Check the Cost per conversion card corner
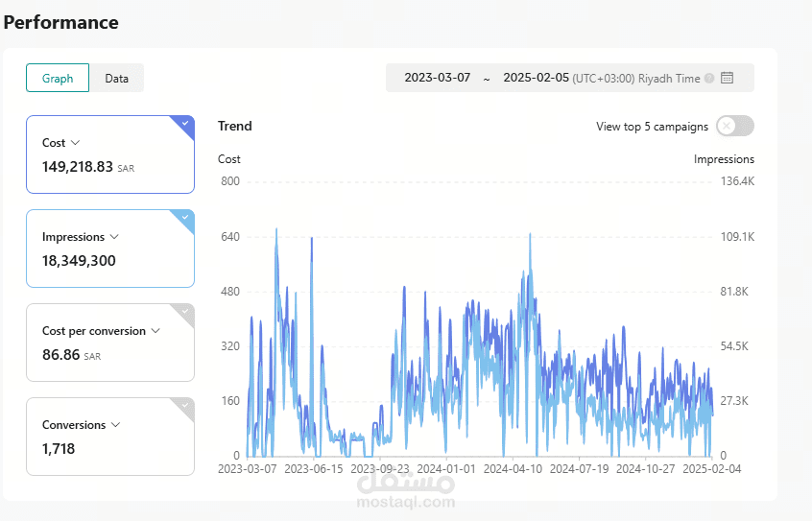This screenshot has width=812, height=521. point(185,312)
